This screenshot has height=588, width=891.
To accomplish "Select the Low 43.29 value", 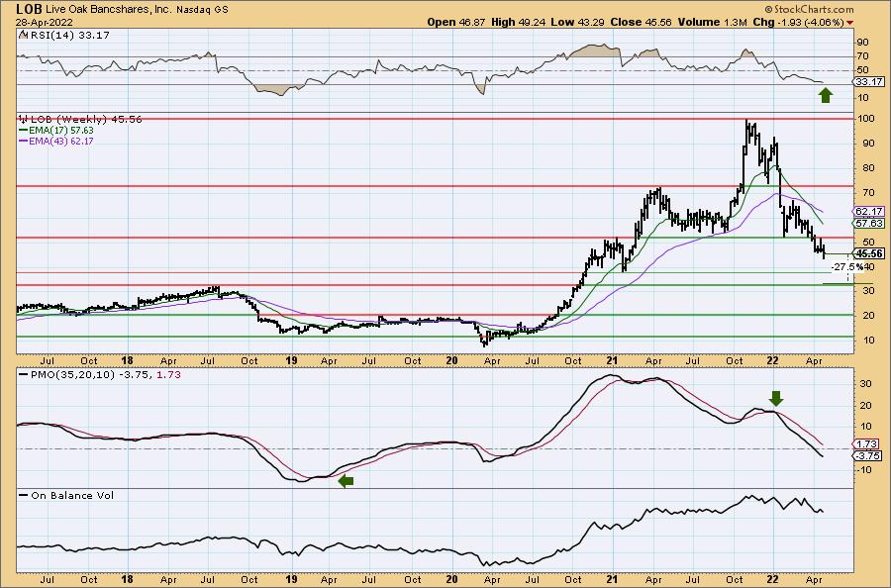I will [577, 22].
